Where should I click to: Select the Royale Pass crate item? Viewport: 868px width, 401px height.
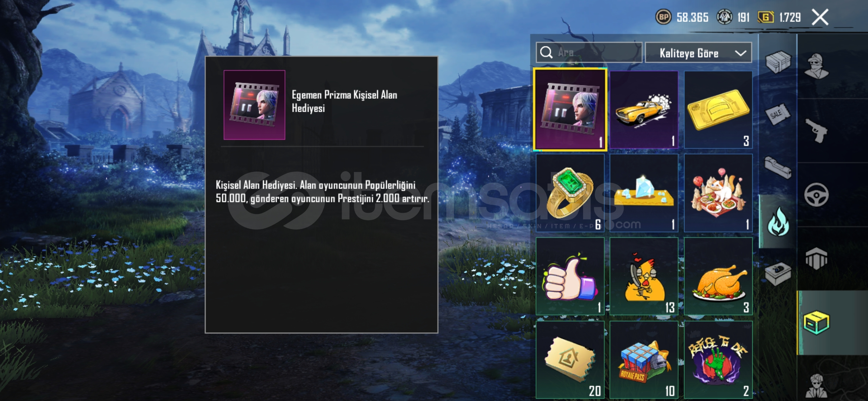tap(644, 360)
